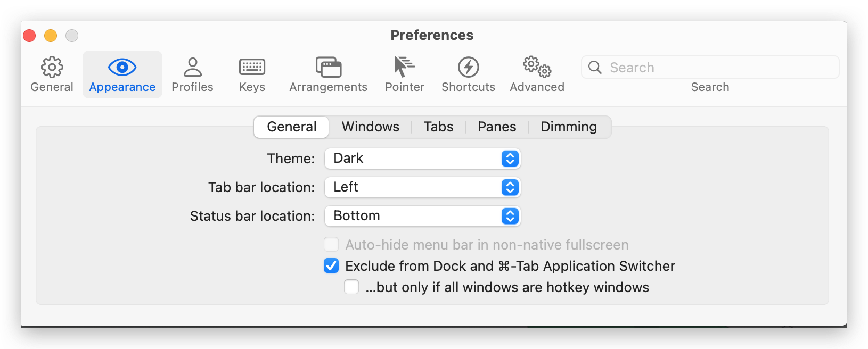Image resolution: width=868 pixels, height=349 pixels.
Task: Open the Shortcuts lightning bolt icon
Action: coord(468,68)
